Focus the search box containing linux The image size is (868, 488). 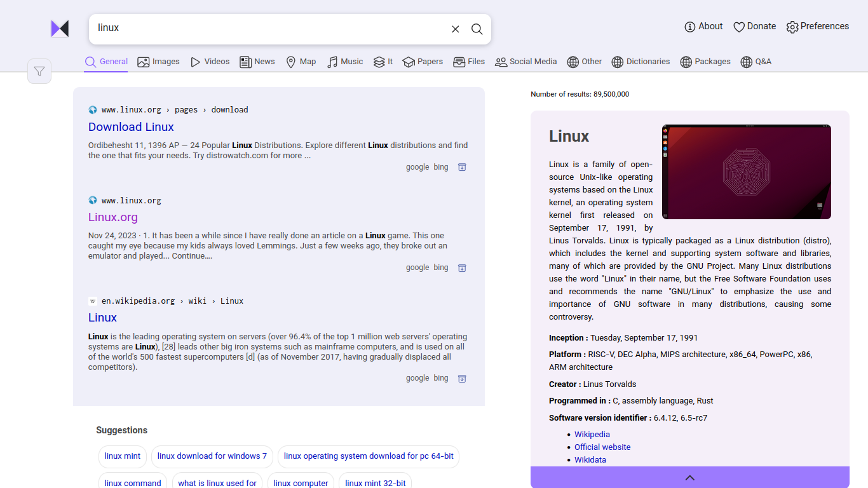tap(269, 29)
